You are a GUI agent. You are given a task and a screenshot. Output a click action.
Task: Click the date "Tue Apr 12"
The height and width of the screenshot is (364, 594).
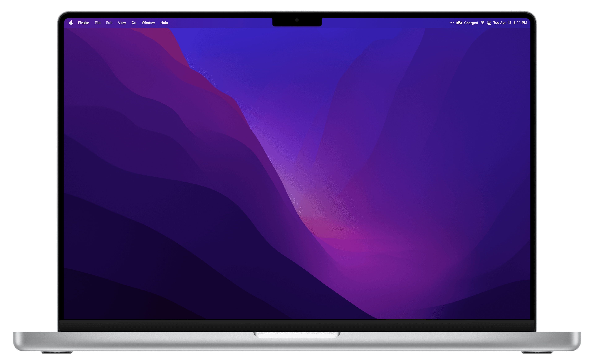tap(502, 23)
